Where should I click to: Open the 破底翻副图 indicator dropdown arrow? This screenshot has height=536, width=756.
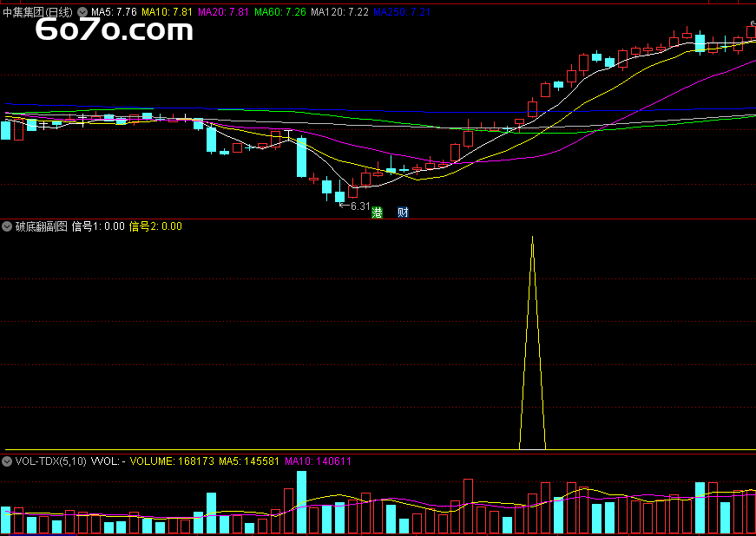coord(7,226)
